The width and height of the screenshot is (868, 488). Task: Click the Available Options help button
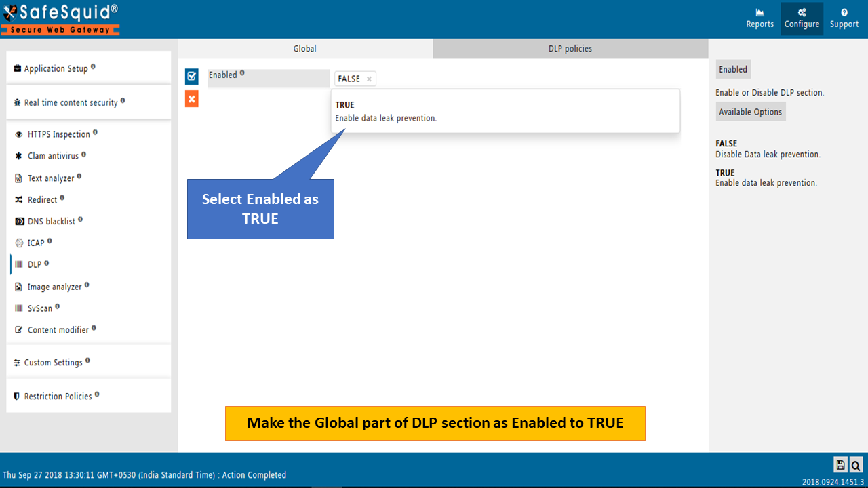pos(751,112)
